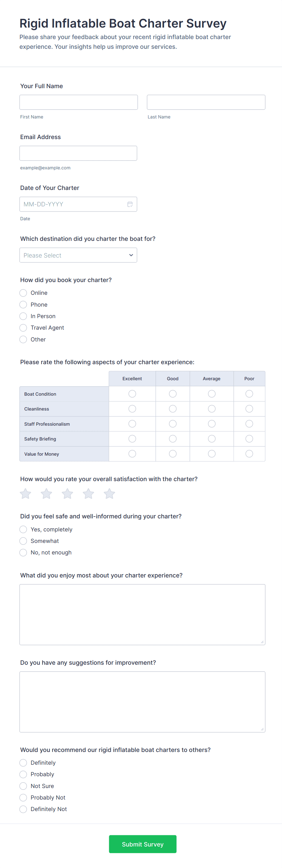
Task: Click the fourth satisfaction star
Action: 88,494
